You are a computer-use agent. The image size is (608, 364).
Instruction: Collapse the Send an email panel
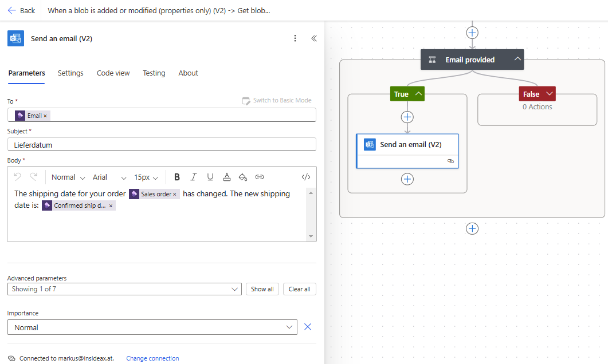click(x=314, y=38)
